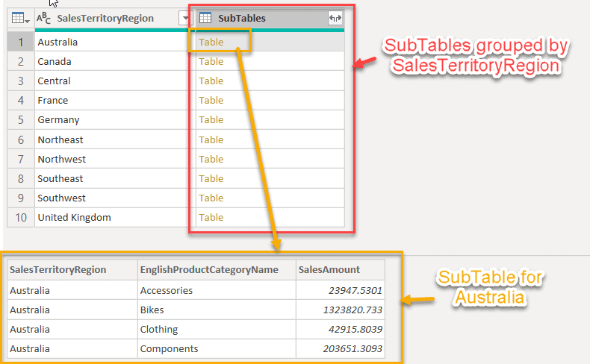Screen dimensions: 590x364
Task: Click the ABC data type icon
Action: (x=44, y=18)
